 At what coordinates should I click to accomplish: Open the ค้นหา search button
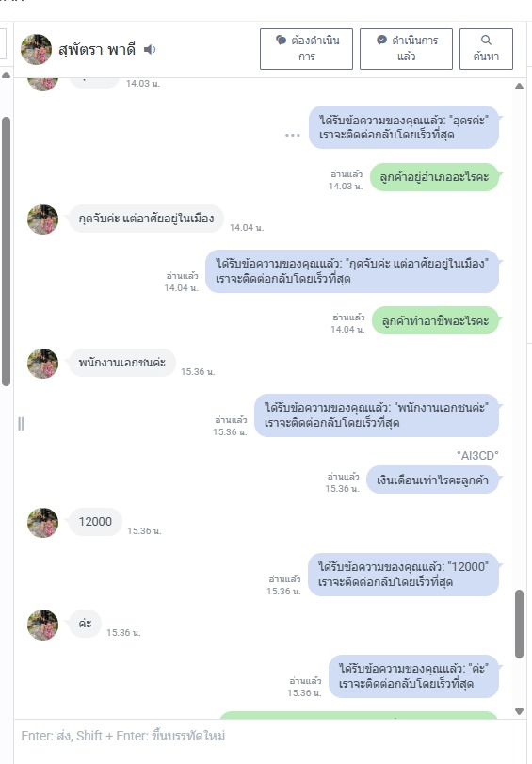(x=486, y=49)
